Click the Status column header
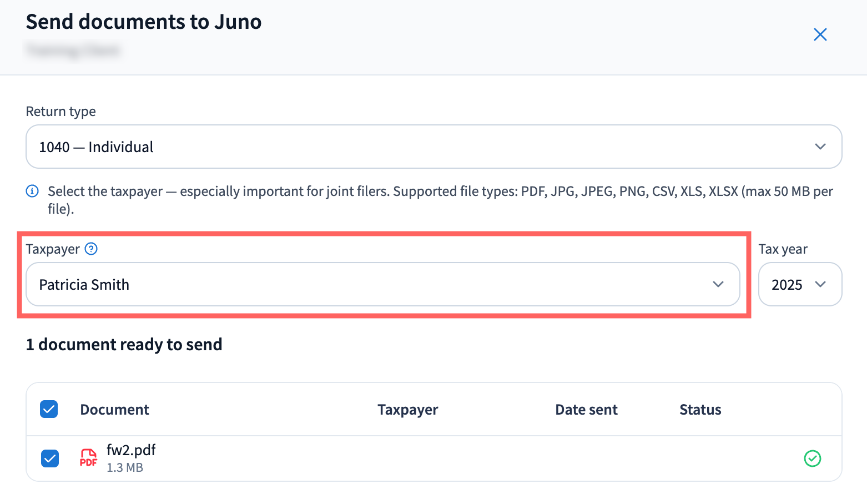This screenshot has width=867, height=504. point(700,410)
